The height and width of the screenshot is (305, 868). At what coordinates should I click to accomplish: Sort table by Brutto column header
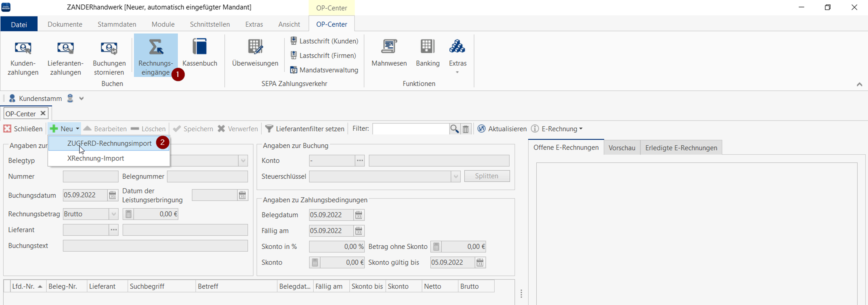[x=476, y=286]
